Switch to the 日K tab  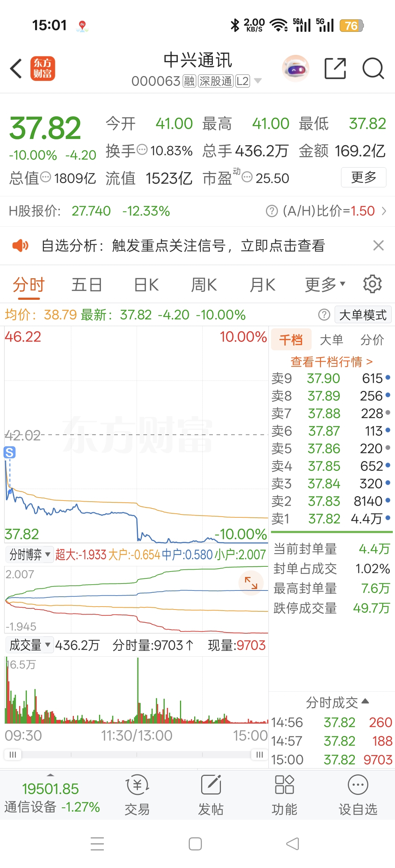pyautogui.click(x=146, y=284)
